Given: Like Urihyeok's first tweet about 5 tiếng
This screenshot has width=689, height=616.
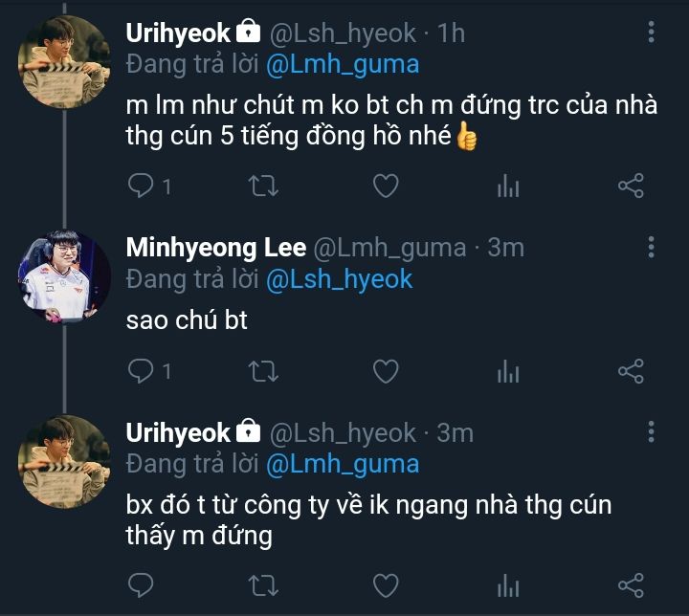Looking at the screenshot, I should pos(385,186).
